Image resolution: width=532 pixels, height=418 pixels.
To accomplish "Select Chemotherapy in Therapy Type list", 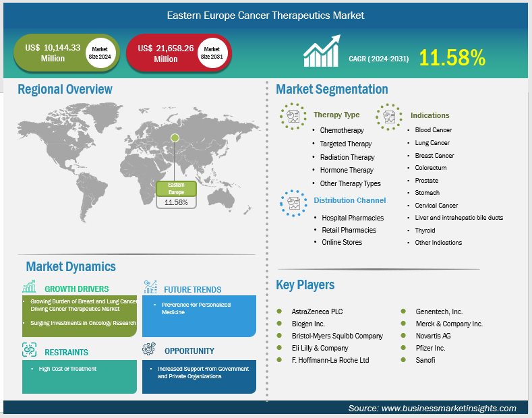I will (x=342, y=130).
